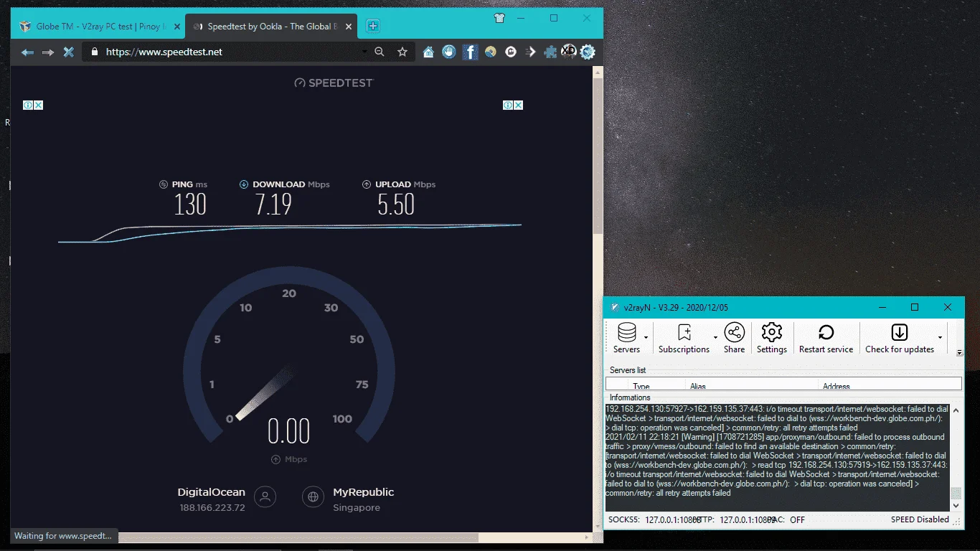
Task: Open Servers in v2rayN toolbar
Action: (626, 338)
